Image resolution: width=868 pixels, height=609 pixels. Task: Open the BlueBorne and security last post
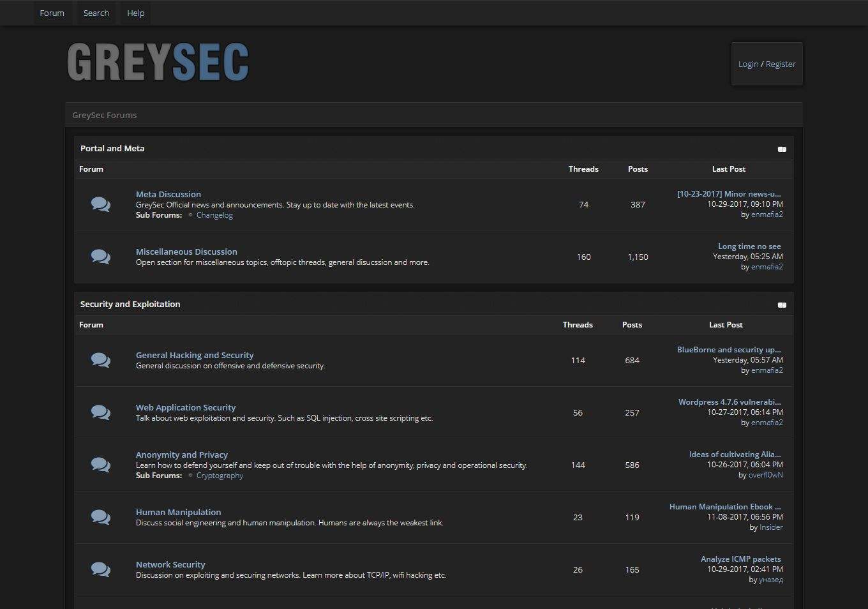tap(729, 349)
